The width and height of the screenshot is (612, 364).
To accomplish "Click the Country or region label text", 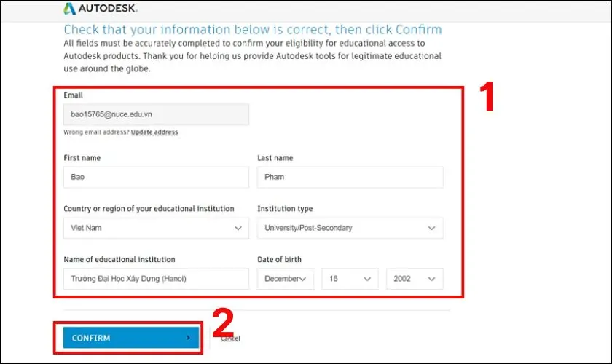I will click(x=149, y=209).
